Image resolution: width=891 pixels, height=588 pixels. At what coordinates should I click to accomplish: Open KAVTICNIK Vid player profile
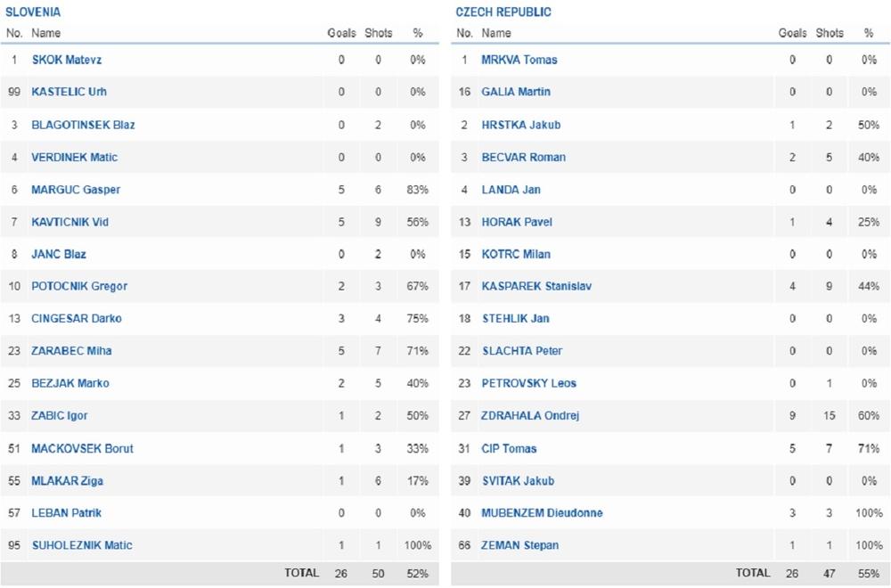coord(69,222)
